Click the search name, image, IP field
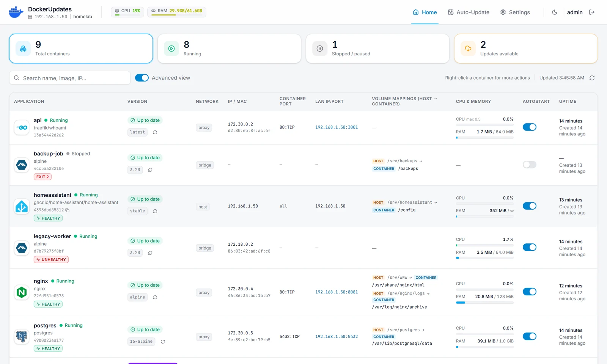Screen dimensions: 607x364 point(70,78)
